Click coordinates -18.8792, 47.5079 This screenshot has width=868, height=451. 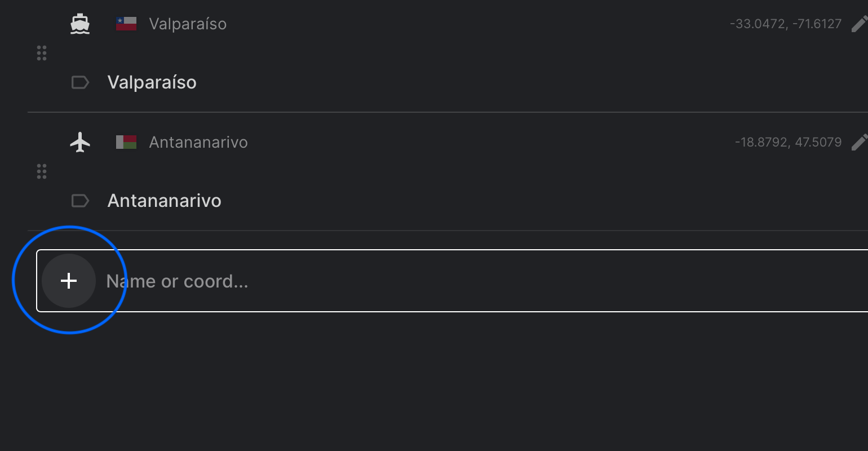pyautogui.click(x=788, y=142)
